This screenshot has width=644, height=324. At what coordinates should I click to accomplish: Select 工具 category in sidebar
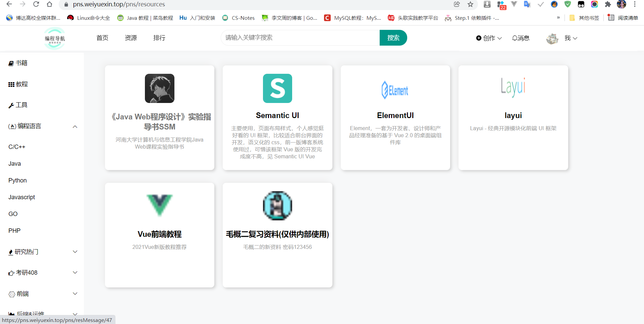pyautogui.click(x=18, y=105)
